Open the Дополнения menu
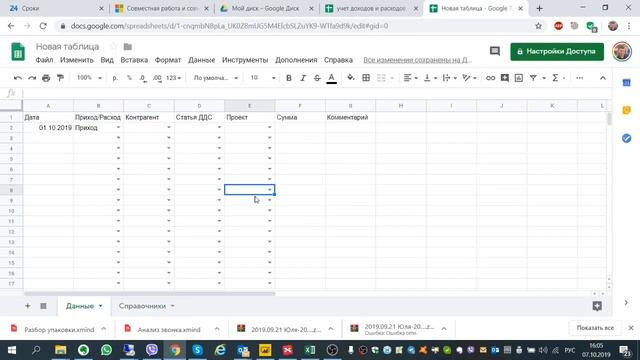The width and height of the screenshot is (640, 360). pos(296,60)
